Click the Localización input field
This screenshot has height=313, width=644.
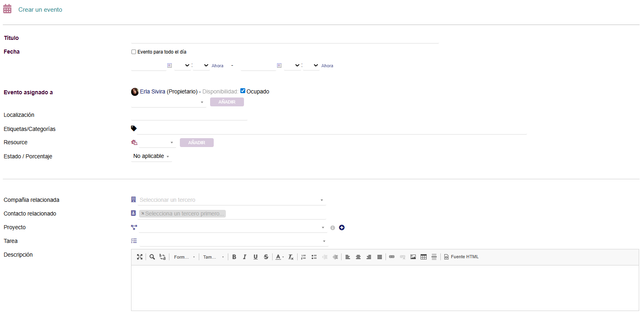point(189,115)
